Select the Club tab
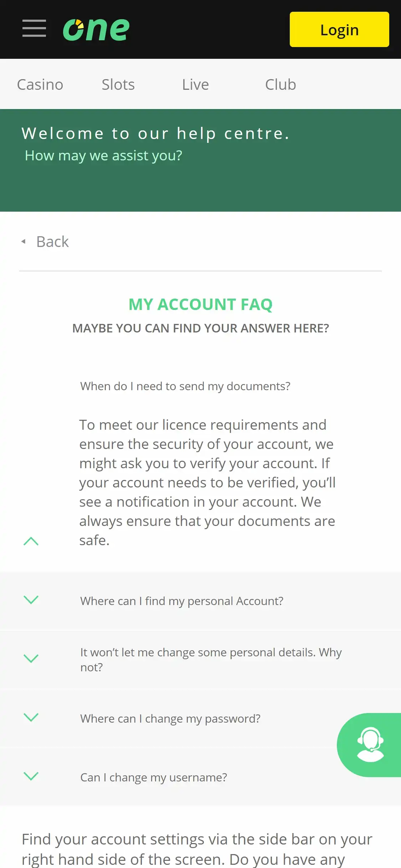The width and height of the screenshot is (401, 868). 281,85
